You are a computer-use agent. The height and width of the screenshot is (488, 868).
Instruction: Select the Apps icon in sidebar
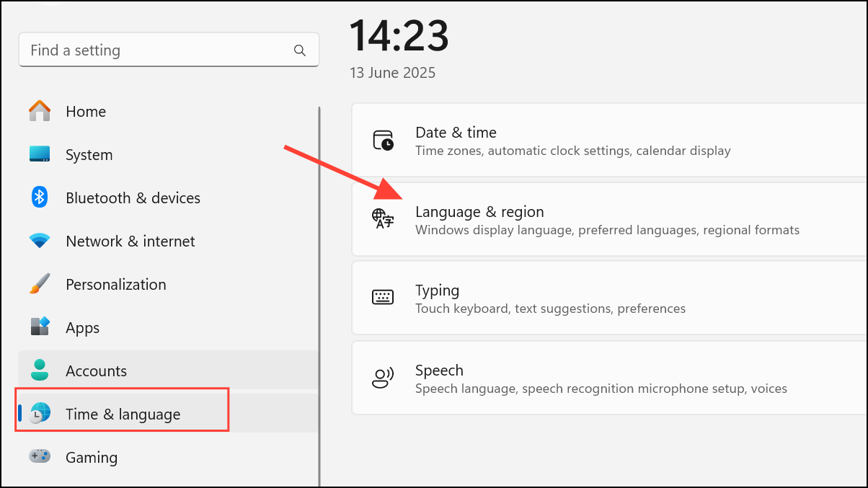tap(39, 327)
